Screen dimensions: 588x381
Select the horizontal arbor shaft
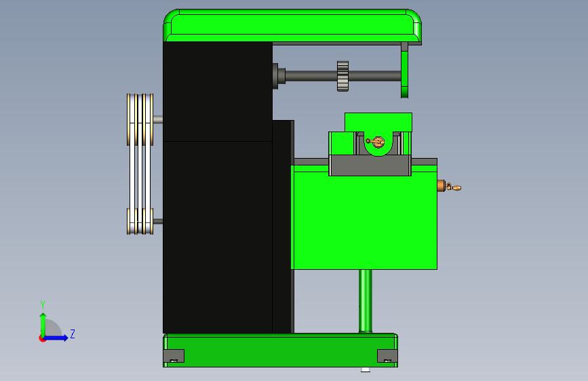311,76
